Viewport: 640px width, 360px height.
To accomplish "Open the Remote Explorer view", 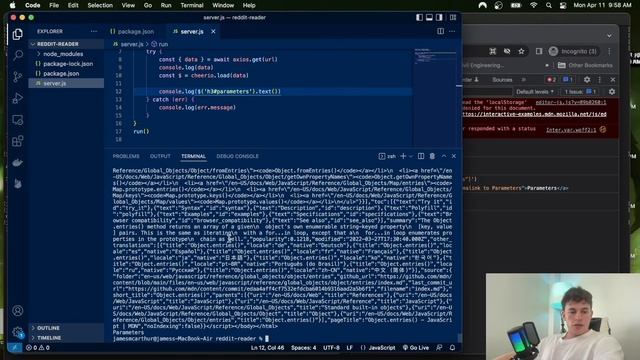I will click(x=18, y=120).
